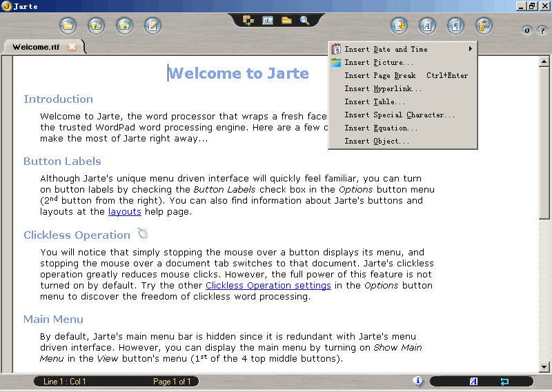Screen dimensions: 552x392
Task: Click the Clipboard paste round button
Action: point(484,26)
